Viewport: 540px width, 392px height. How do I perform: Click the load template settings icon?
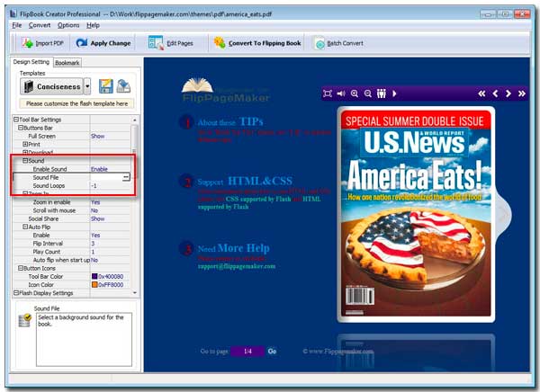pyautogui.click(x=123, y=86)
